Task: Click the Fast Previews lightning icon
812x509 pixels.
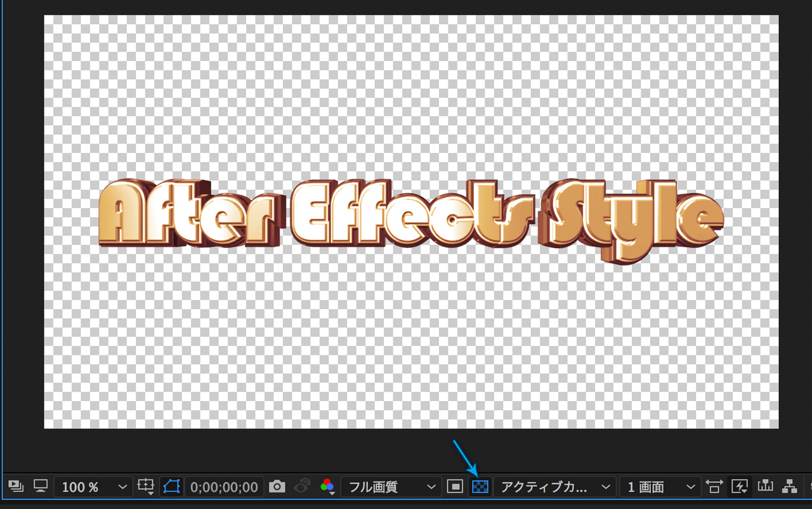Action: pos(740,487)
